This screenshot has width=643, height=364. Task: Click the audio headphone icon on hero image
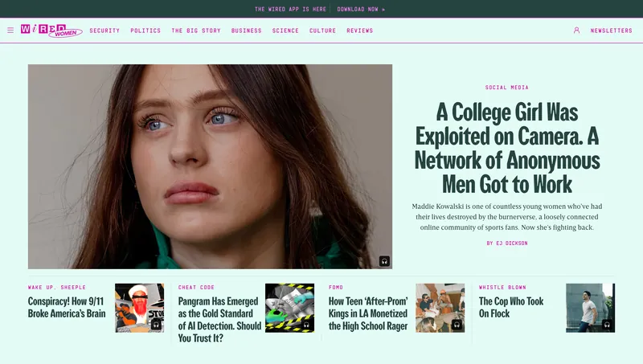point(384,261)
